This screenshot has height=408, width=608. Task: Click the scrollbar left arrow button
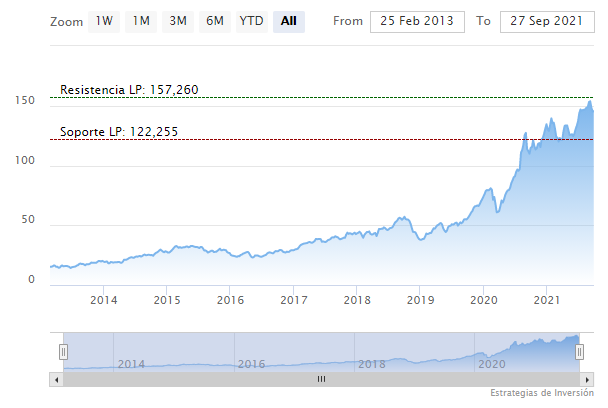[x=55, y=380]
